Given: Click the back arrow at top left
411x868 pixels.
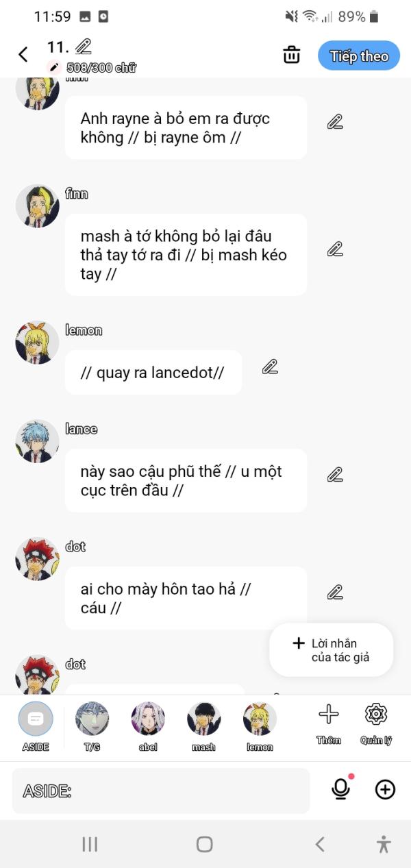Looking at the screenshot, I should tap(23, 55).
